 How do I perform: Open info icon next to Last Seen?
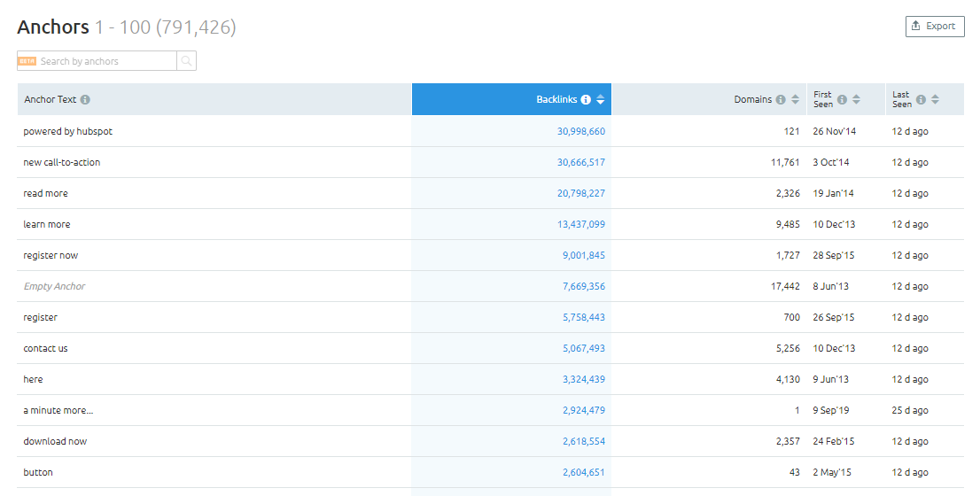921,99
